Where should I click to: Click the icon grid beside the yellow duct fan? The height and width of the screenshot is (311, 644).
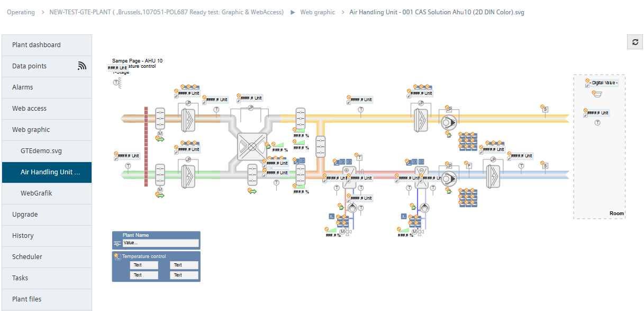click(468, 141)
